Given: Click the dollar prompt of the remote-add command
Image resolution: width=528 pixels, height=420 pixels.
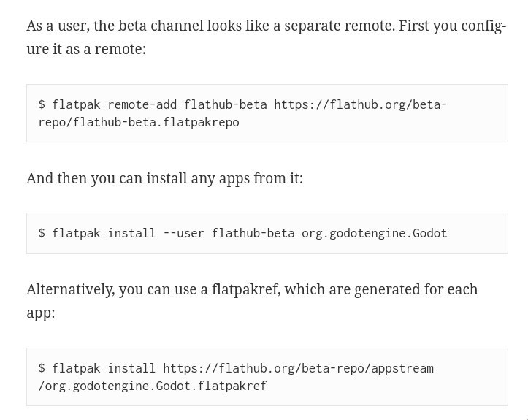Looking at the screenshot, I should point(42,104).
